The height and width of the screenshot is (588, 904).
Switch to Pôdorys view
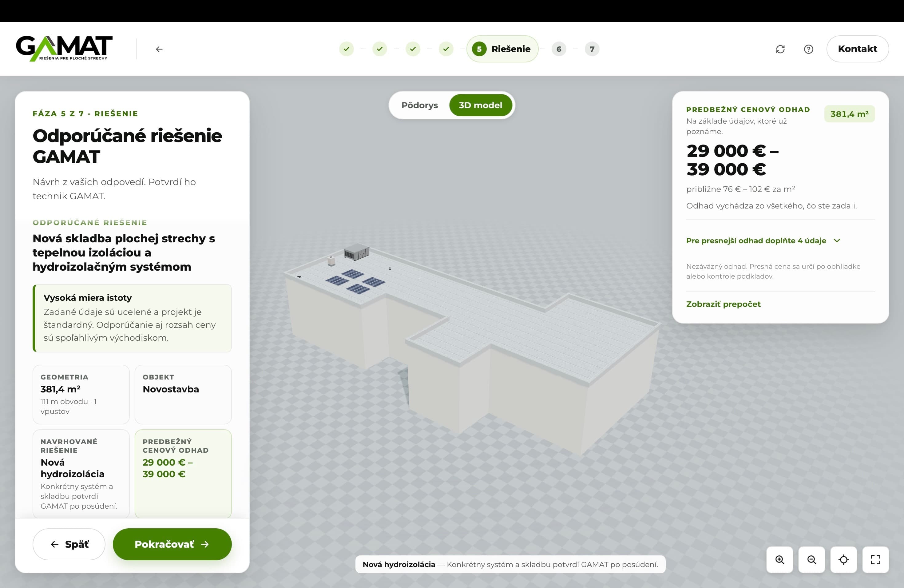click(x=419, y=105)
